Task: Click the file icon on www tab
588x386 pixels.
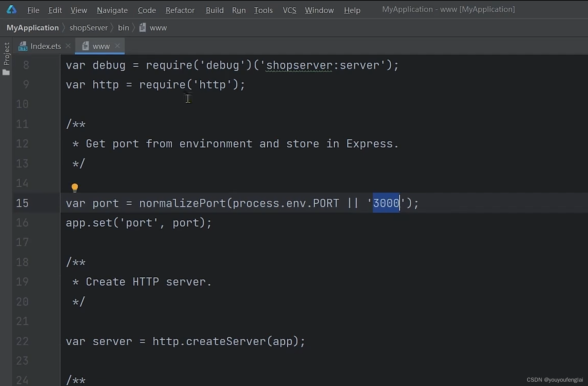Action: (x=85, y=46)
